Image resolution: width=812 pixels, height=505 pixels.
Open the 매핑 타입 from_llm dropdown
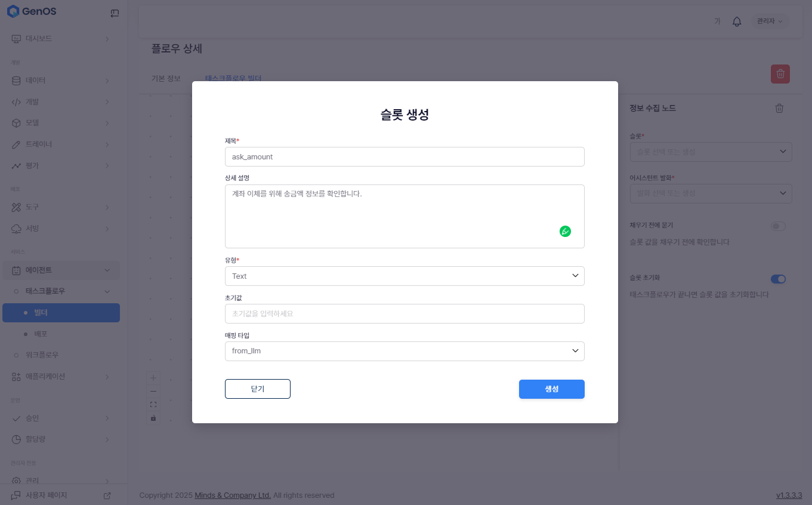405,351
